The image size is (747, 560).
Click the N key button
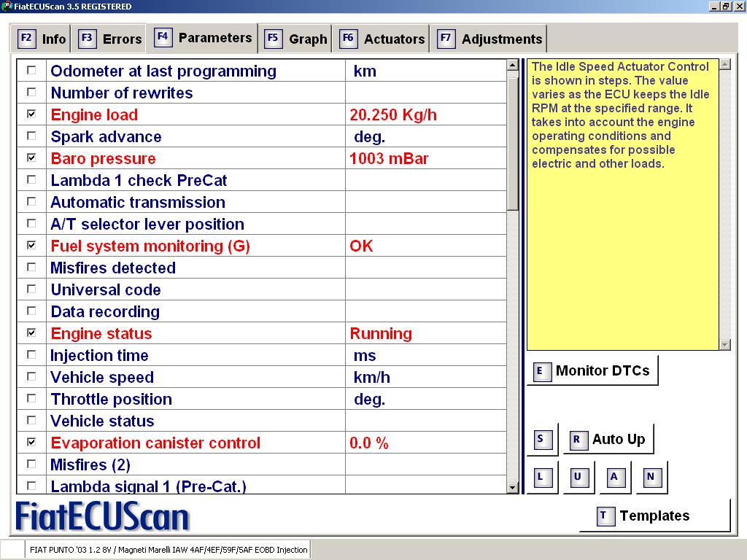(x=651, y=477)
